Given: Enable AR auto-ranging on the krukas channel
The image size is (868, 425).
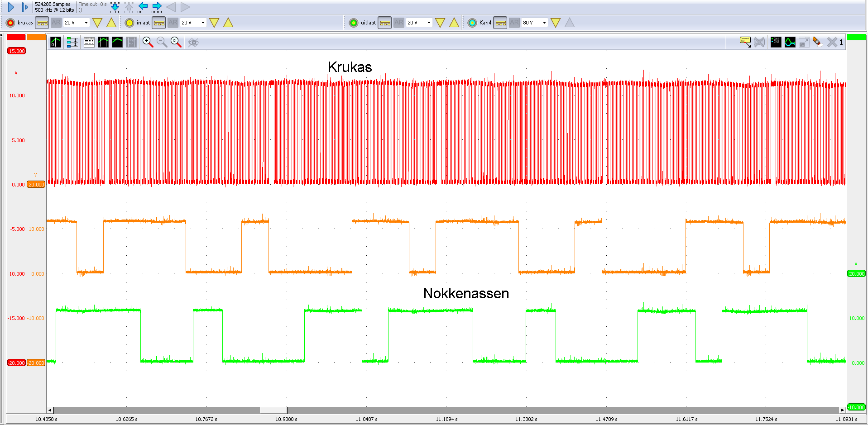Looking at the screenshot, I should pyautogui.click(x=56, y=22).
